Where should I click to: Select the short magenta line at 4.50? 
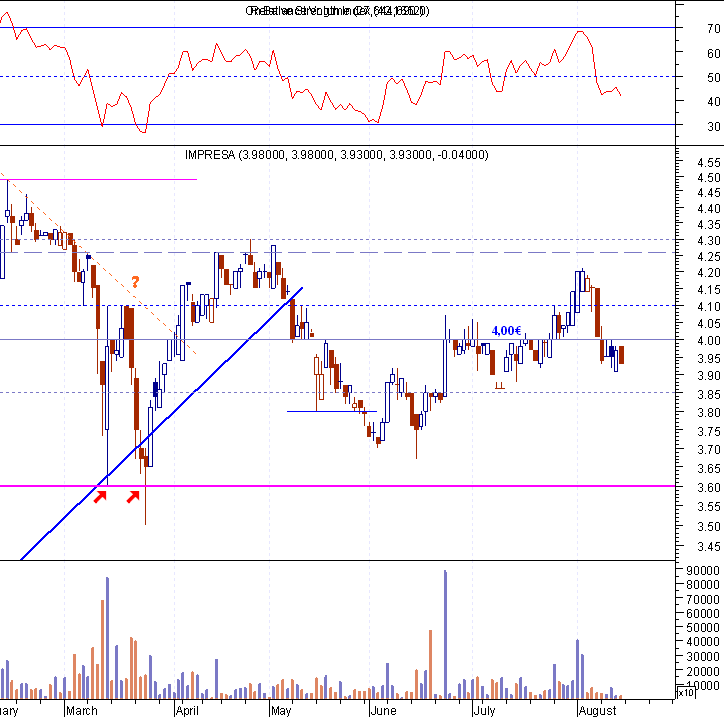(x=98, y=179)
